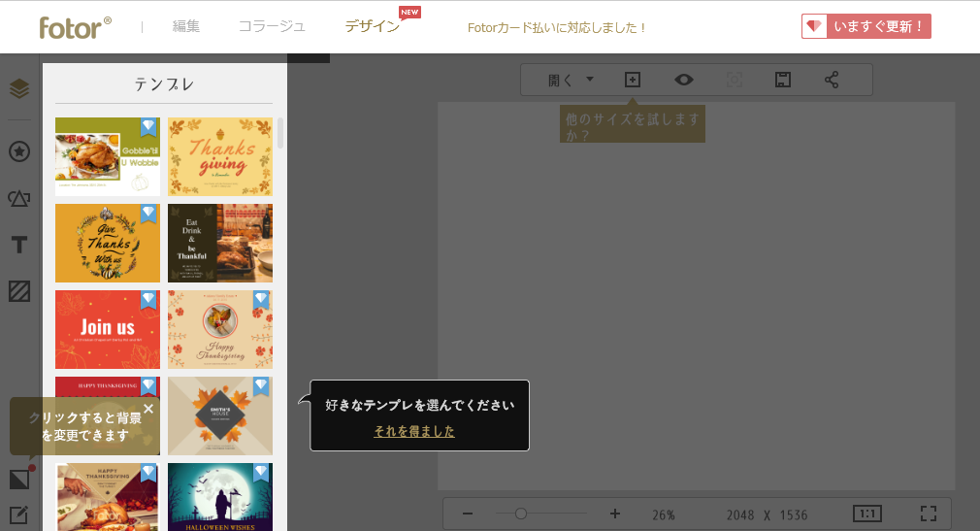Screen dimensions: 980x531
Task: Select the yellow Thanksgiving leaves template
Action: 220,156
